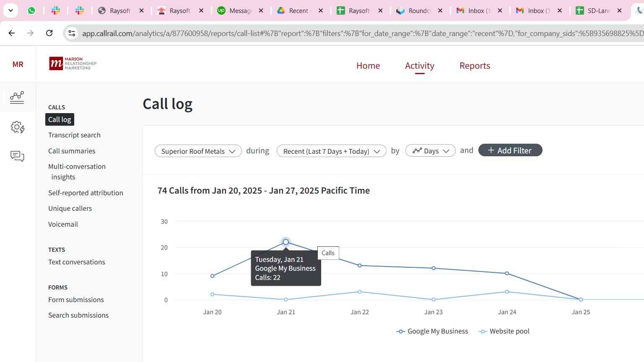Select Call log in sidebar
The image size is (644, 362).
click(60, 119)
